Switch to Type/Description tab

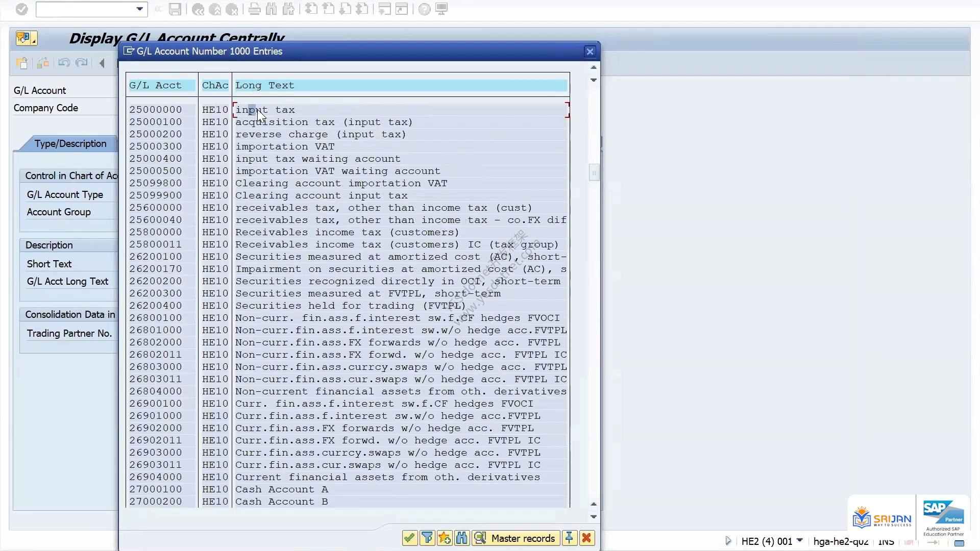click(x=70, y=143)
